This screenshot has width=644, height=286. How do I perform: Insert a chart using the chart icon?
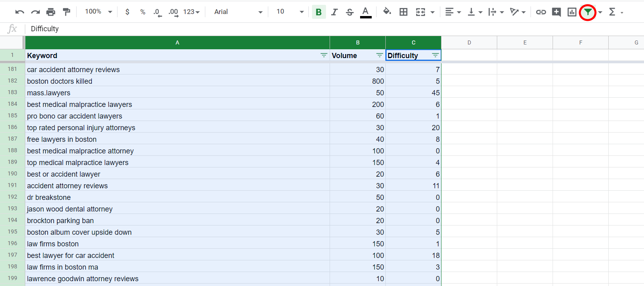(x=572, y=12)
